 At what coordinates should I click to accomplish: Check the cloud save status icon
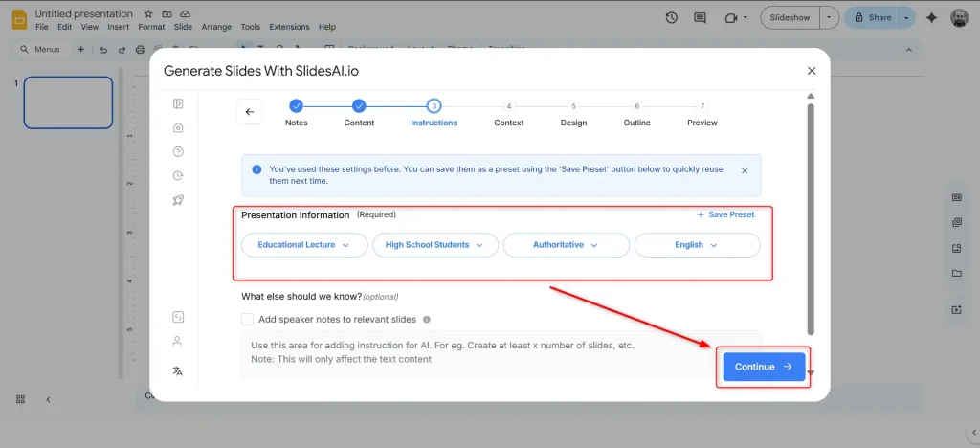[x=185, y=13]
